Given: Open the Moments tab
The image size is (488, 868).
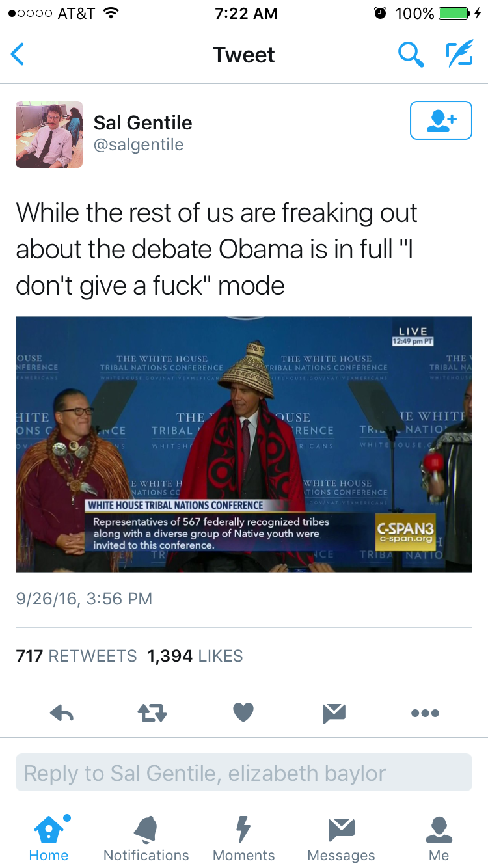Looking at the screenshot, I should point(244,838).
